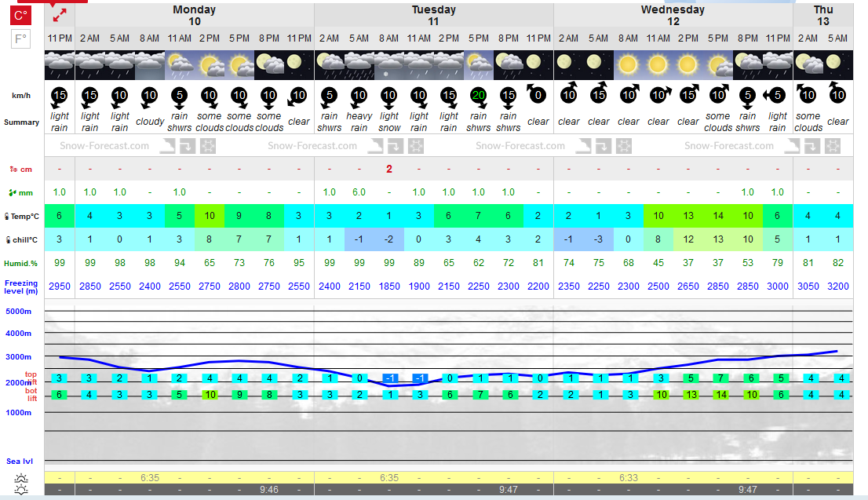Click the sunrise icon at bottom left
The height and width of the screenshot is (500, 868).
21,478
